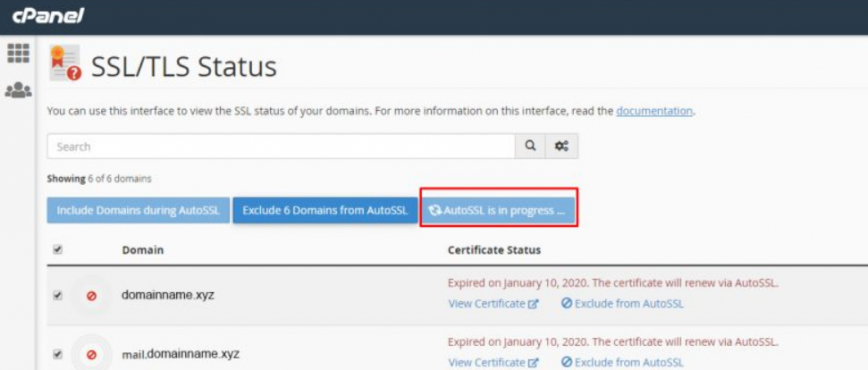The width and height of the screenshot is (868, 370).
Task: Click the domainname.xyz domain name
Action: pyautogui.click(x=168, y=295)
